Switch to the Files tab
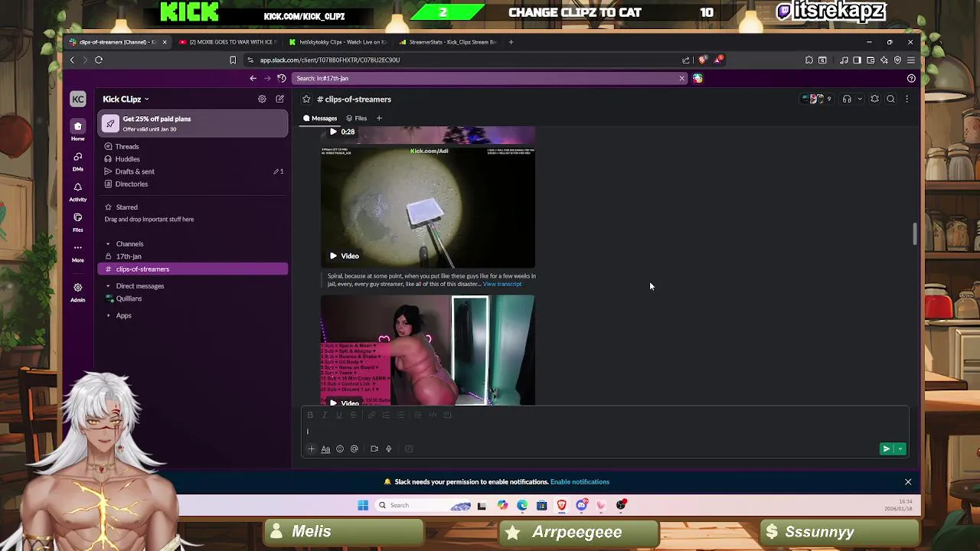This screenshot has width=980, height=551. click(x=357, y=119)
